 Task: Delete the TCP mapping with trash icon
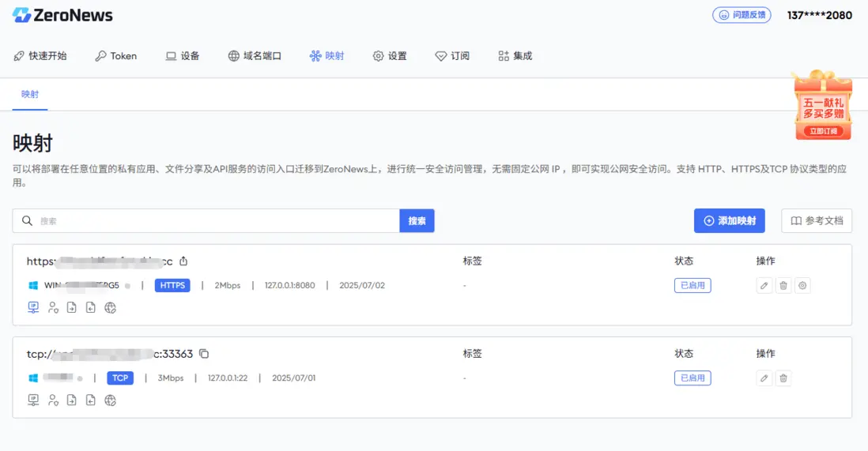tap(783, 378)
